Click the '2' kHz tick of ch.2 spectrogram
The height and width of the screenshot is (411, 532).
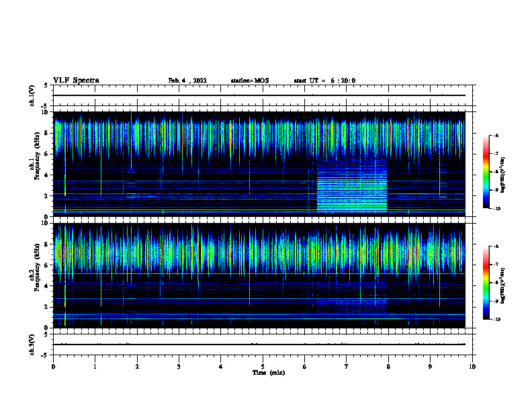point(47,307)
